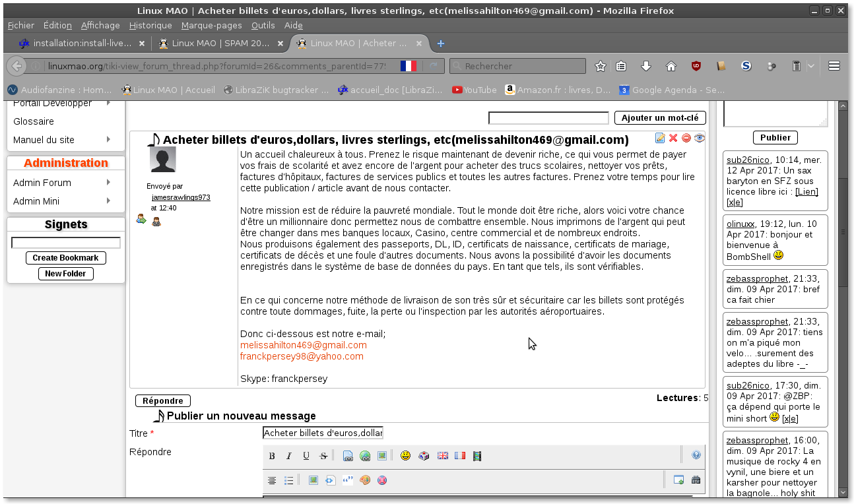Open the smiley picker in the editor

click(406, 456)
